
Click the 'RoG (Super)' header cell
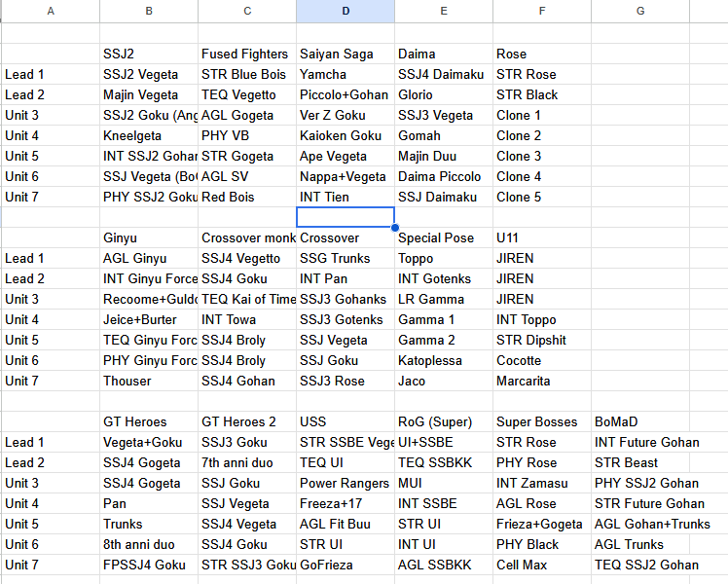(x=444, y=421)
